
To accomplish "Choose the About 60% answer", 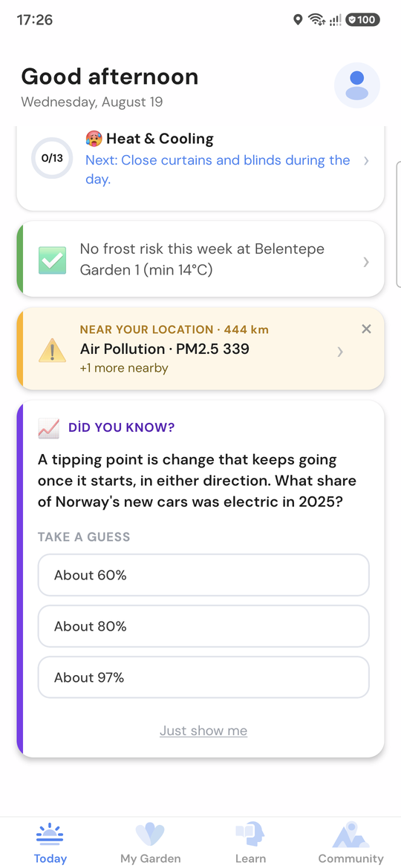I will (203, 575).
